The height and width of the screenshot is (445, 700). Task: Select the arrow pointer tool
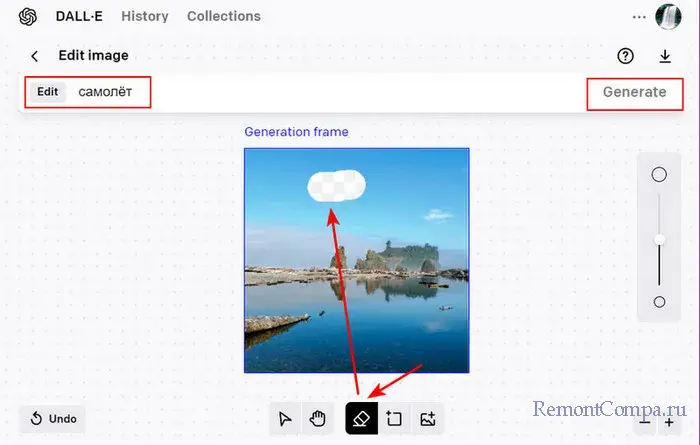pos(286,419)
